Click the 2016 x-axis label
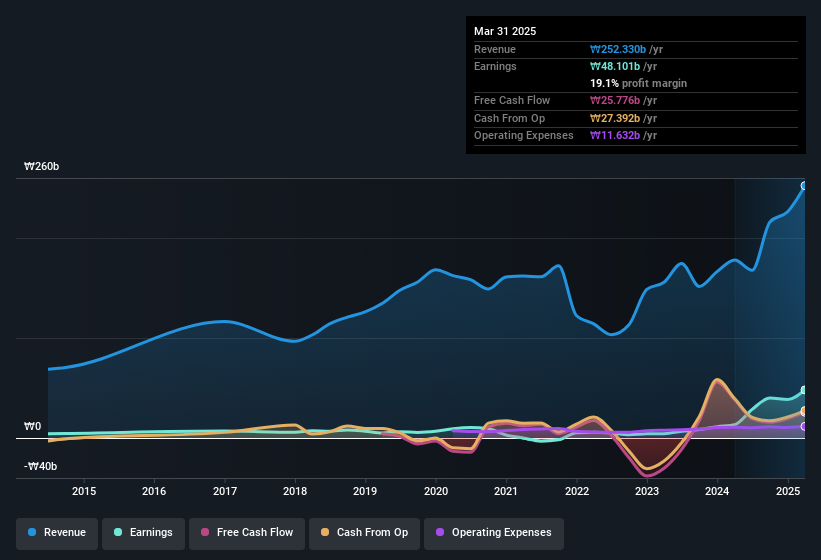This screenshot has height=560, width=821. pos(154,491)
